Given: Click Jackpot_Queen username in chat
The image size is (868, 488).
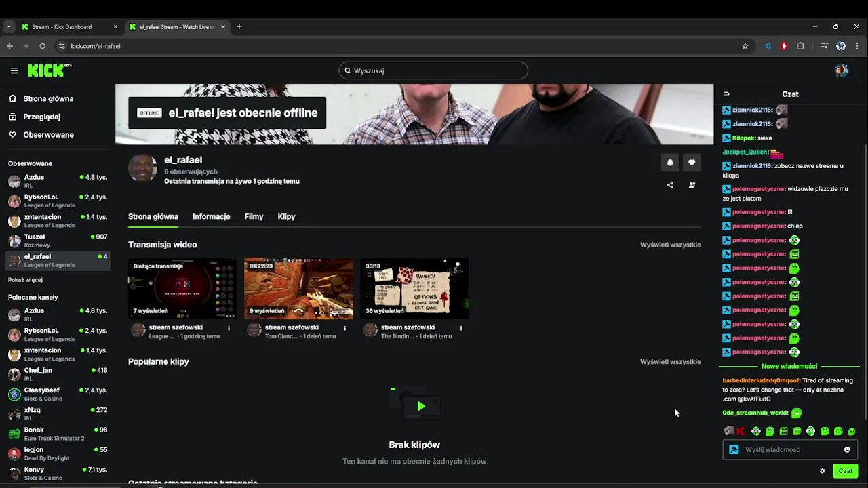Looking at the screenshot, I should [745, 152].
